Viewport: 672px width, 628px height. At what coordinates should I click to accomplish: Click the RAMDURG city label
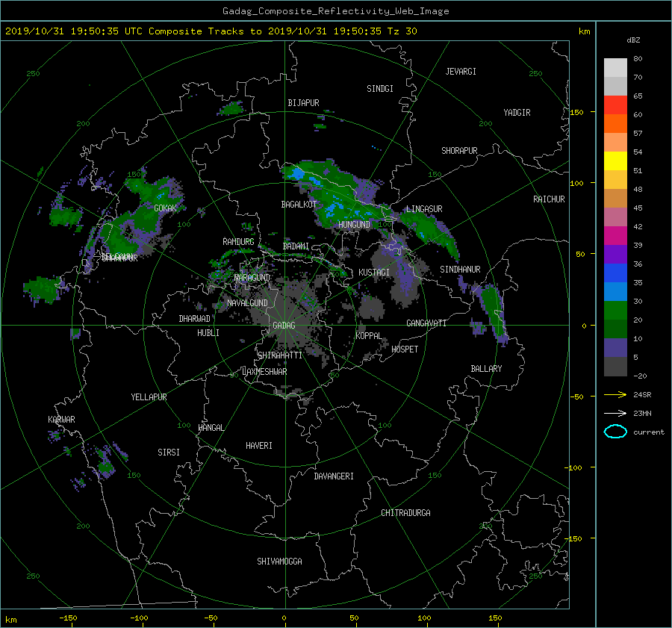click(238, 242)
